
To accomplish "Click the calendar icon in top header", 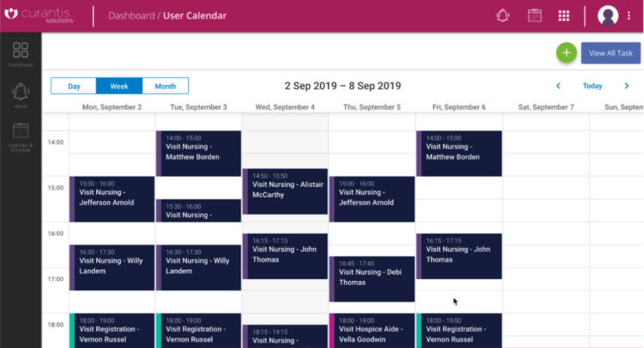I will click(x=534, y=15).
